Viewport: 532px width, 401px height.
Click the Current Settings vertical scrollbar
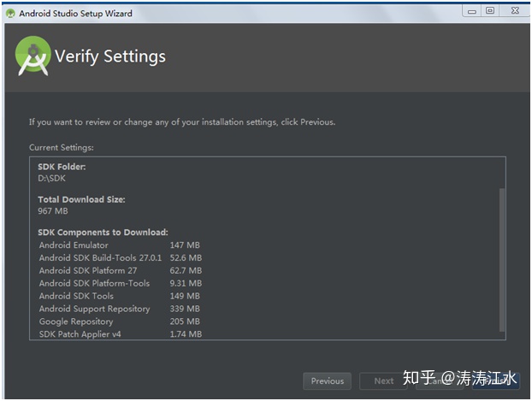pos(502,260)
